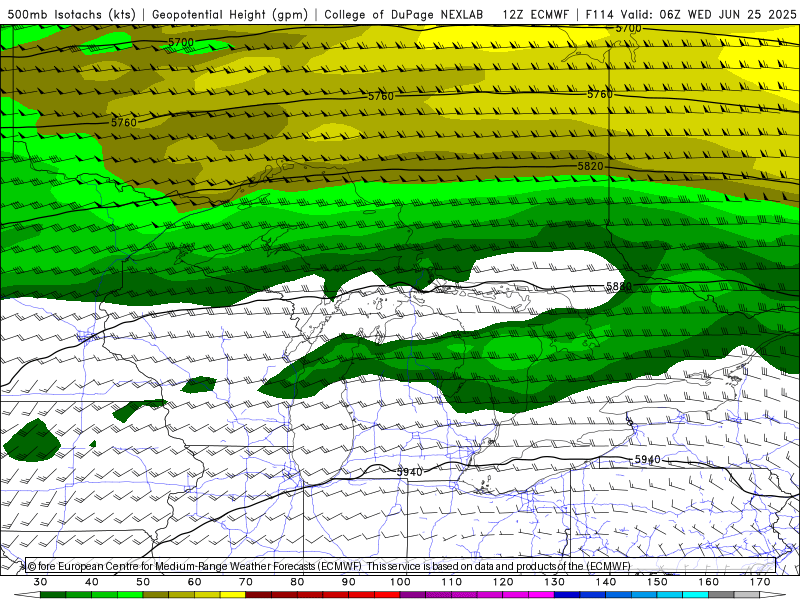The height and width of the screenshot is (600, 800).
Task: Click the leftmost 5940 contour label
Action: (x=410, y=472)
